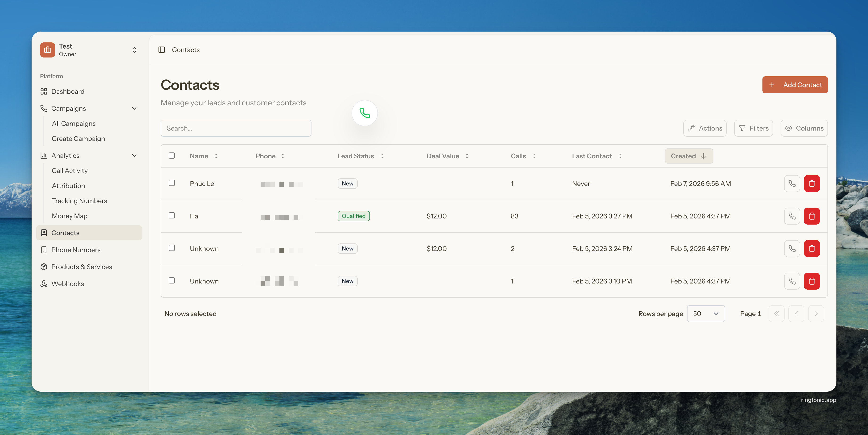Toggle the sidebar panel icon
The height and width of the screenshot is (435, 868).
click(162, 50)
